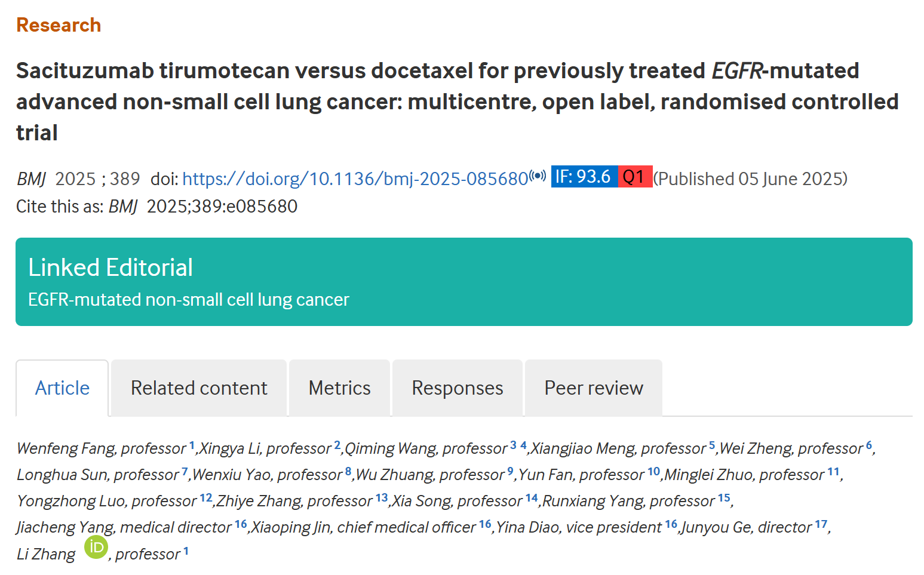Click author name Li Zhang
The image size is (924, 575).
point(46,554)
